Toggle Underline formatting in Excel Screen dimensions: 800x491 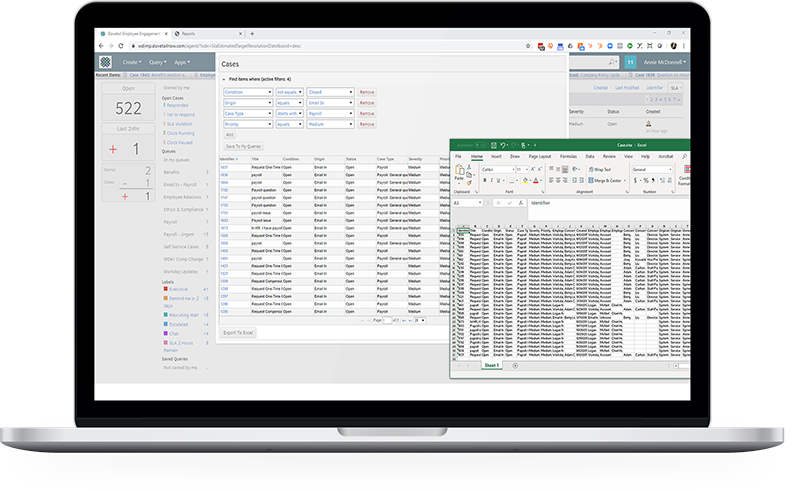click(x=498, y=180)
